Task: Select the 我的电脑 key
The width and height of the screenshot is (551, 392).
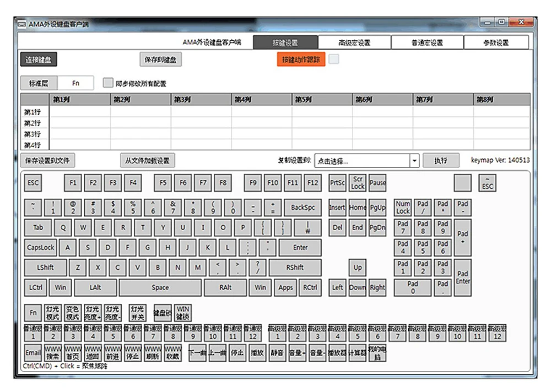Action: [377, 352]
